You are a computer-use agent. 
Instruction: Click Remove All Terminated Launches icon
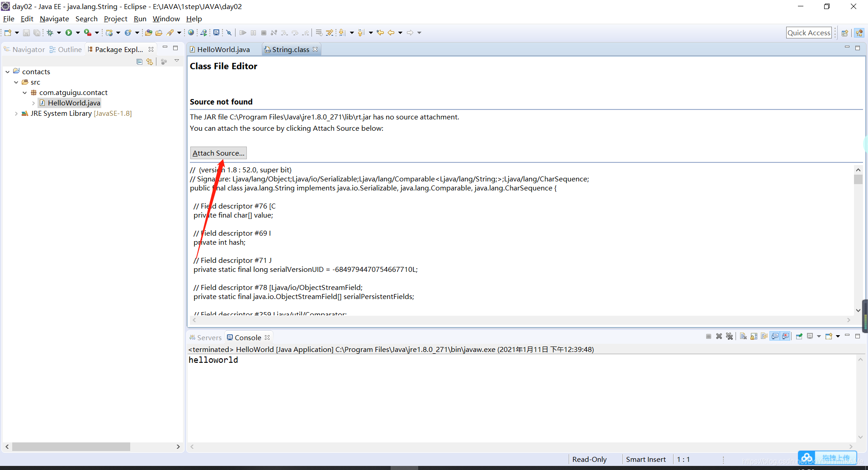pyautogui.click(x=729, y=336)
